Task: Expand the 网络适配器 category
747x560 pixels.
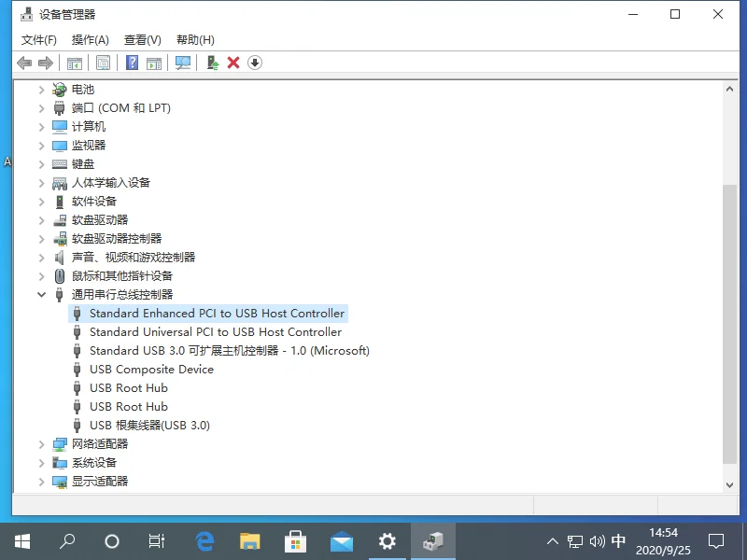Action: point(41,444)
